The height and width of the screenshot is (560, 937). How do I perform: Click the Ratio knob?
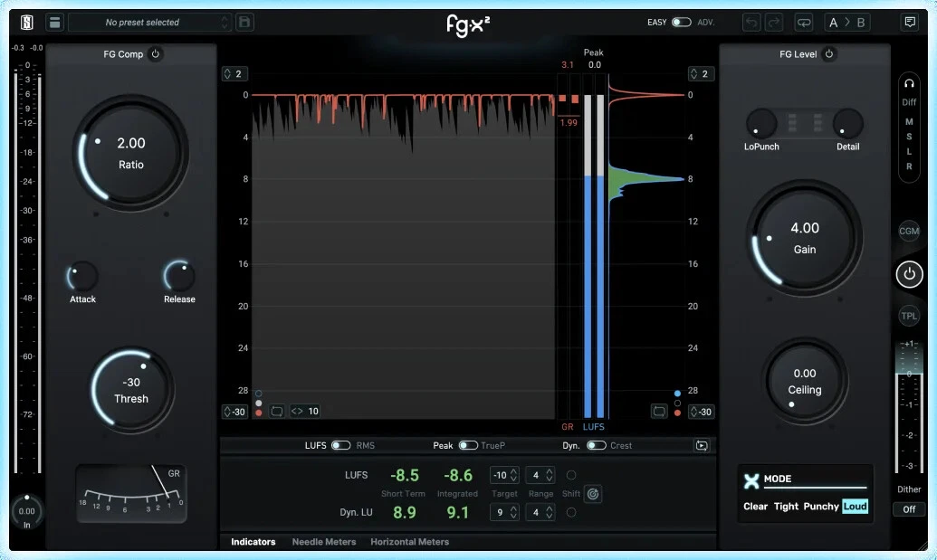[x=131, y=153]
